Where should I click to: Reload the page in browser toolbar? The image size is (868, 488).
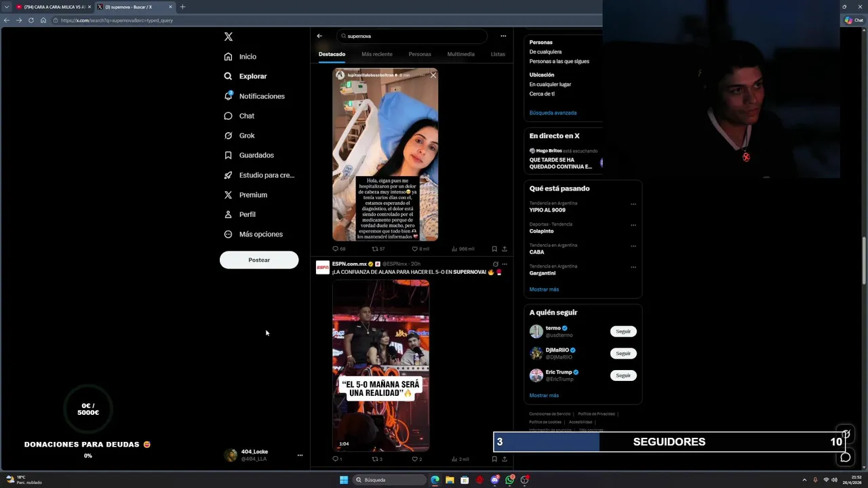click(x=31, y=20)
